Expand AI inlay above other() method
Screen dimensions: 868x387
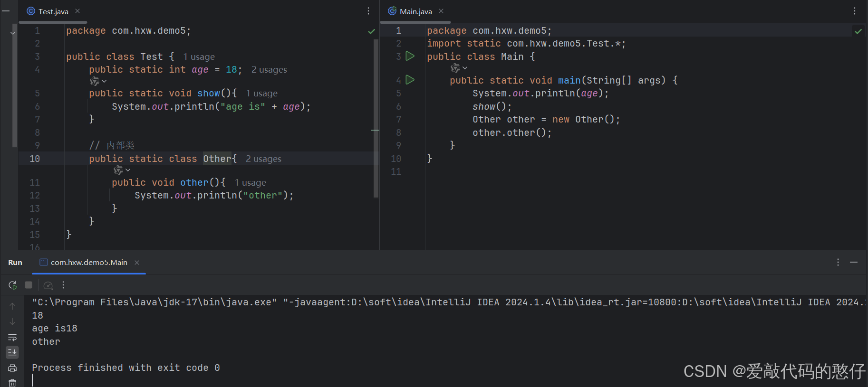coord(122,170)
